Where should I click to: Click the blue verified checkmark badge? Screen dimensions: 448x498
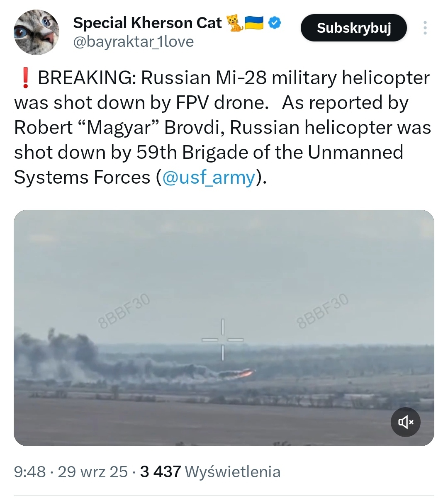click(x=275, y=22)
